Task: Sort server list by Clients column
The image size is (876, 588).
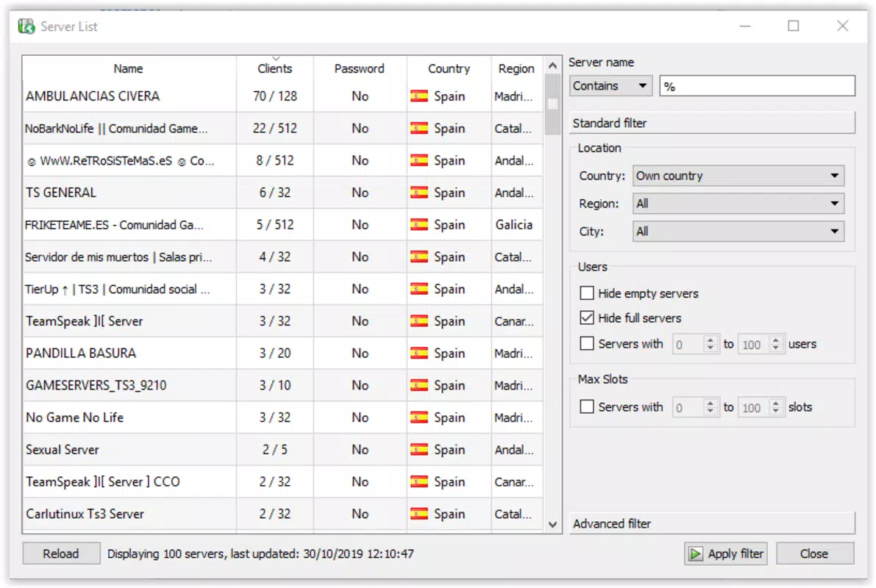Action: pyautogui.click(x=275, y=68)
